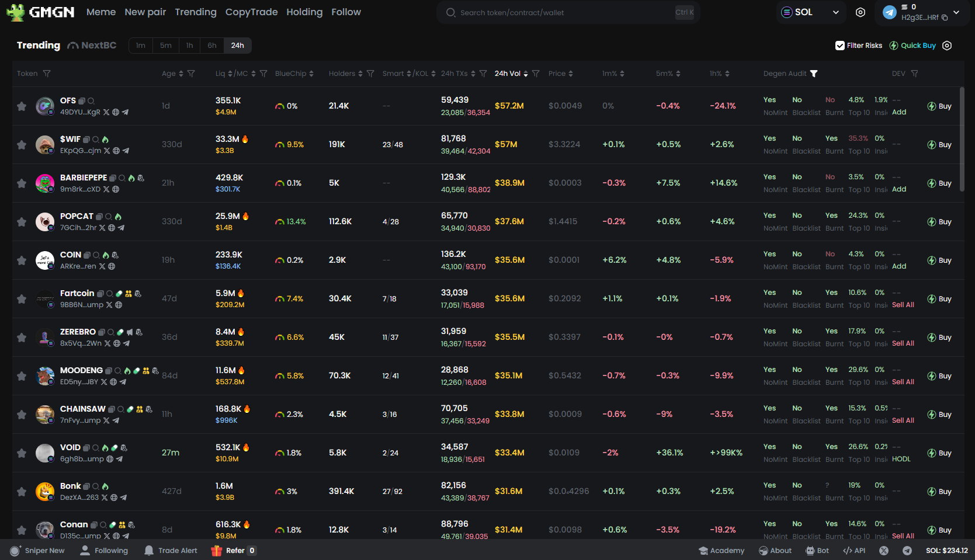Open the settings gear icon in header
Image resolution: width=975 pixels, height=560 pixels.
861,12
